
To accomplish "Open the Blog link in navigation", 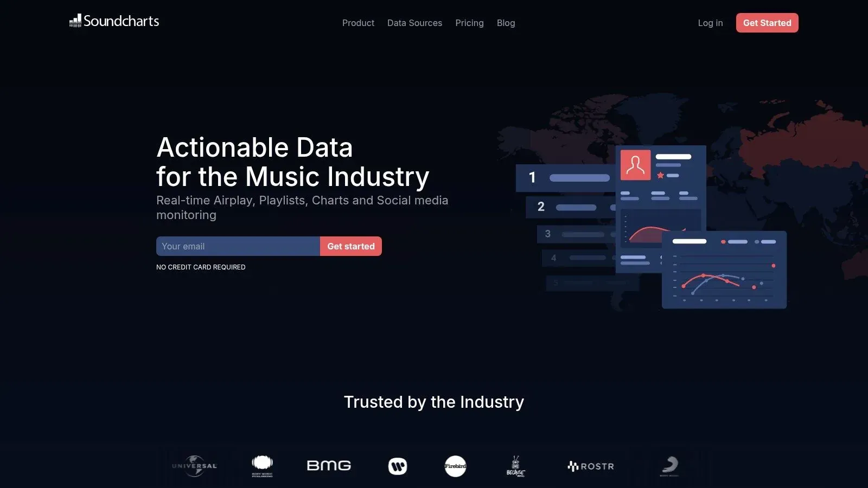I will 506,23.
